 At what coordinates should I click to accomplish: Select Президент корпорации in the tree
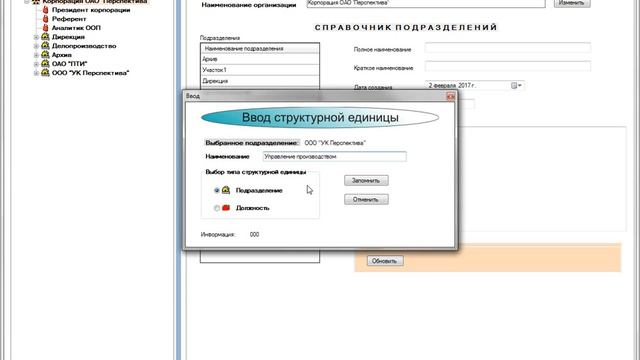[x=91, y=10]
